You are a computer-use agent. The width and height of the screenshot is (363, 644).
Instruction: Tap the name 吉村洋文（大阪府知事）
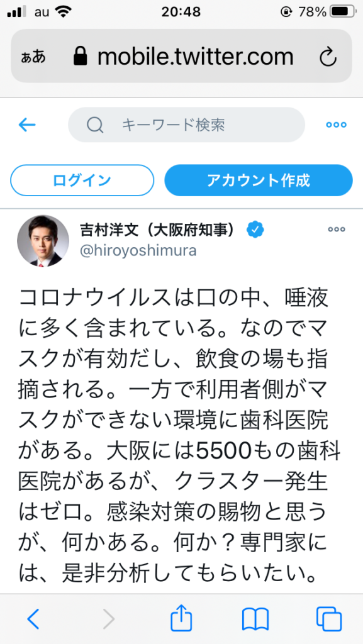(160, 230)
